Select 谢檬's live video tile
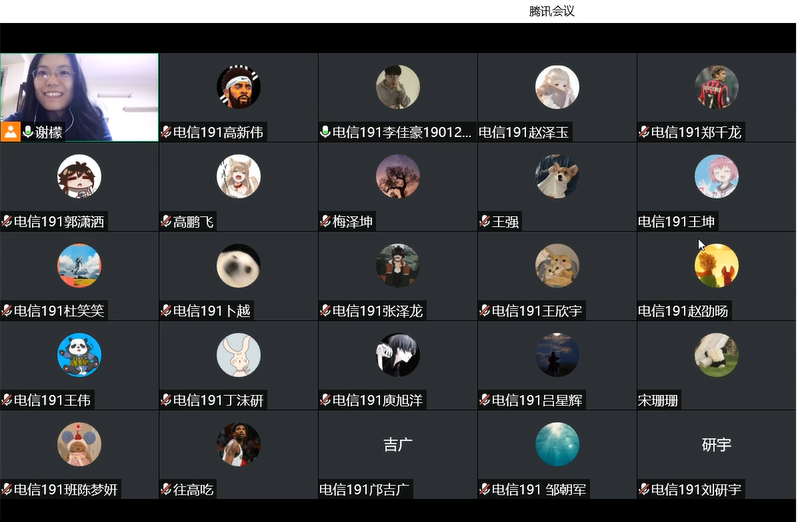The width and height of the screenshot is (797, 522). coord(79,97)
